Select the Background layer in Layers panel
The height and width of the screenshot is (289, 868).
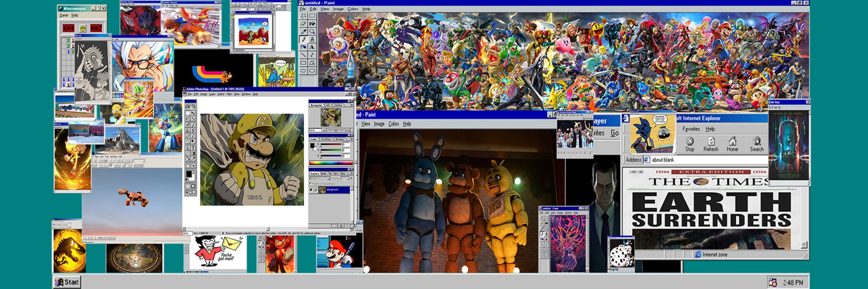330,190
